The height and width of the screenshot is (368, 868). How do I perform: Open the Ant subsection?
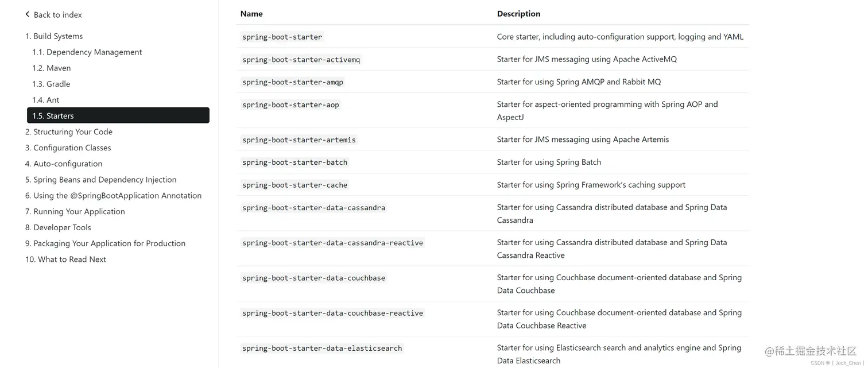(46, 100)
